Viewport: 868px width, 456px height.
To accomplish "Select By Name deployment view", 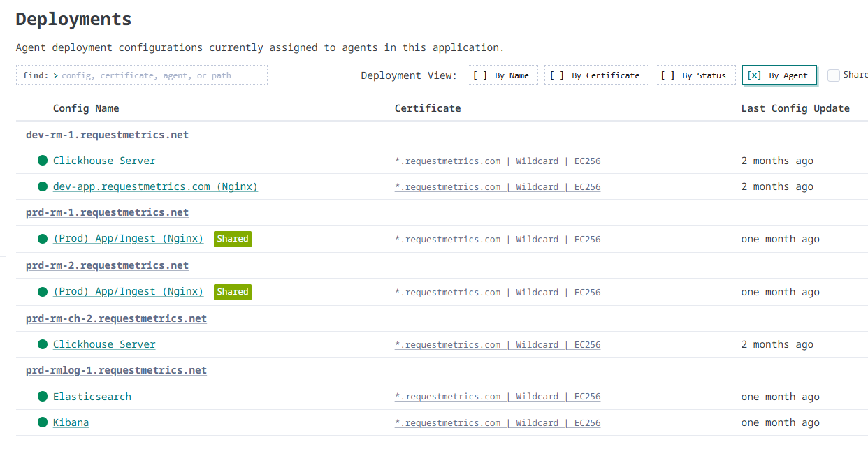I will click(502, 75).
